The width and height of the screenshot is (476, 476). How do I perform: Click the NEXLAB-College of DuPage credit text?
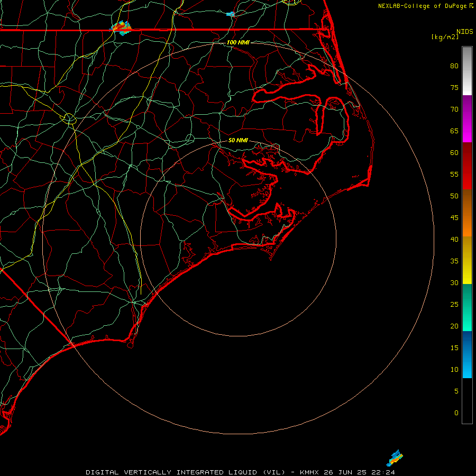point(423,6)
